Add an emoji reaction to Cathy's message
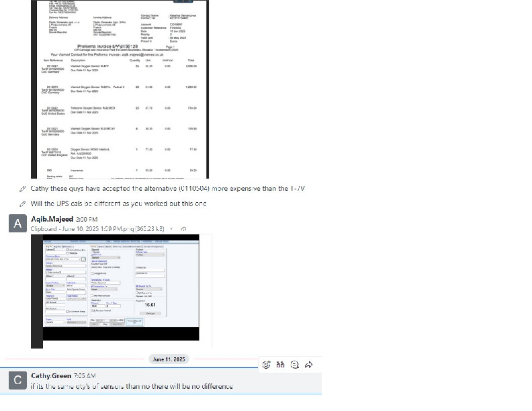 [x=267, y=365]
